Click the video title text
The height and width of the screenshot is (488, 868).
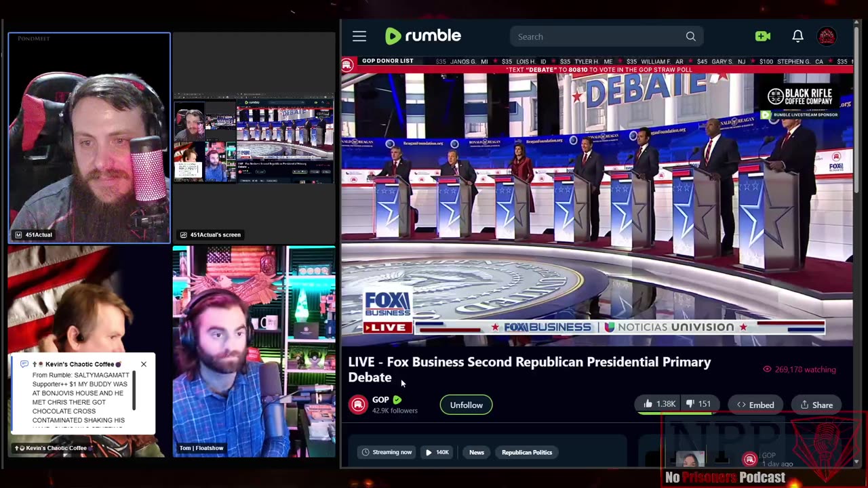529,369
